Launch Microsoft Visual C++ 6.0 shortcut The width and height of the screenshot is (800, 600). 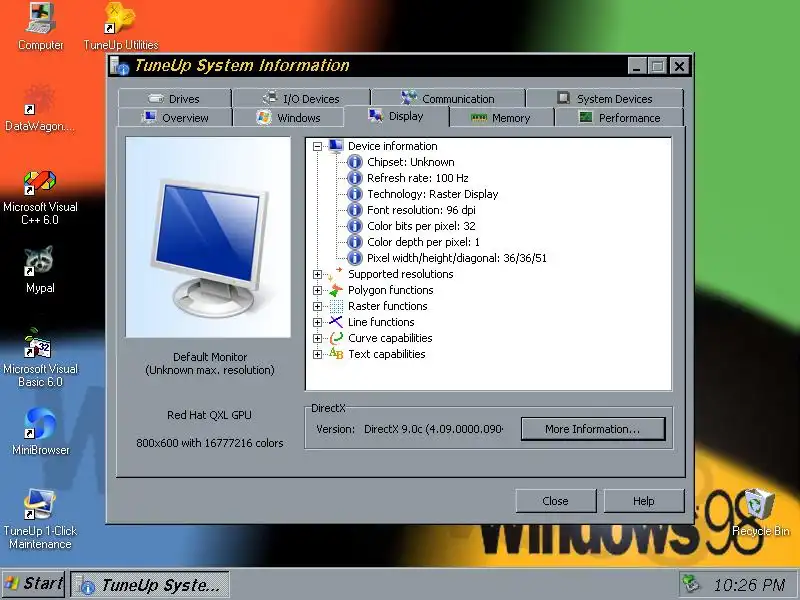(x=40, y=198)
